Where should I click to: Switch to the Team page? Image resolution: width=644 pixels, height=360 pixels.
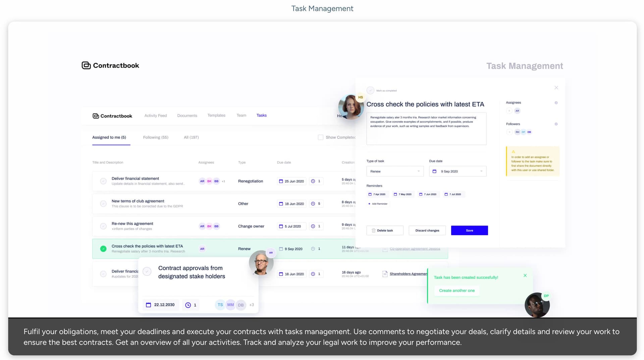[241, 115]
